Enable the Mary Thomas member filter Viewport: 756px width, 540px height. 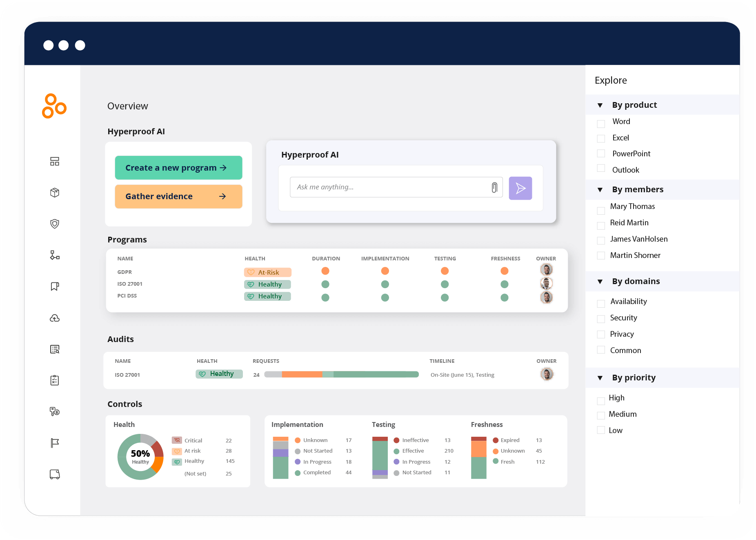[x=600, y=211]
